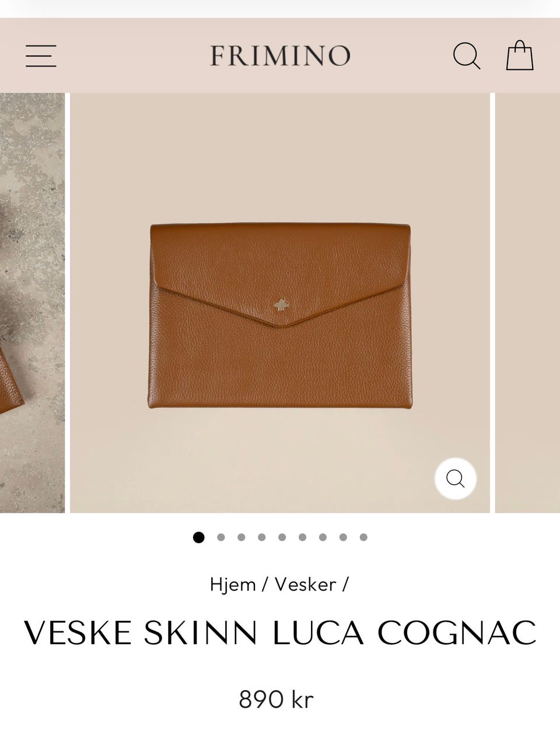Select the fifth gallery dot

[282, 537]
